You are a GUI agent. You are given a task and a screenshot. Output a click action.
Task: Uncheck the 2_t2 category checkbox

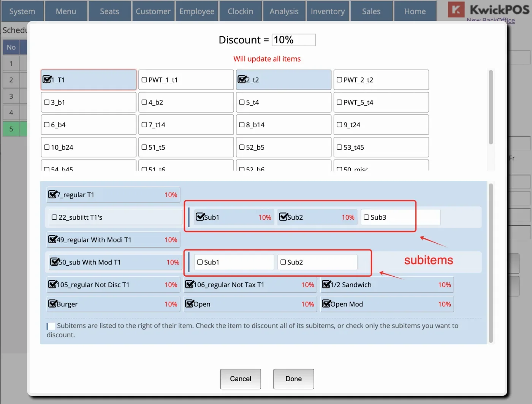point(242,80)
